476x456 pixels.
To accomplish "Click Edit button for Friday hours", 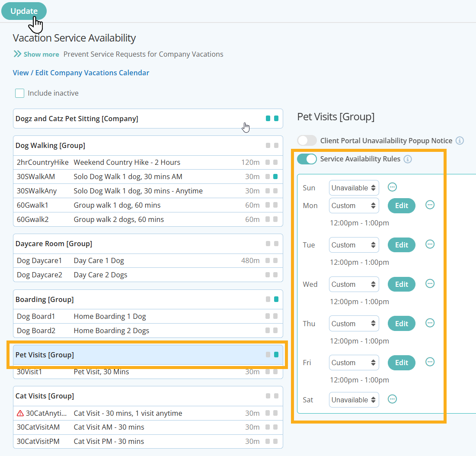I will click(x=401, y=363).
